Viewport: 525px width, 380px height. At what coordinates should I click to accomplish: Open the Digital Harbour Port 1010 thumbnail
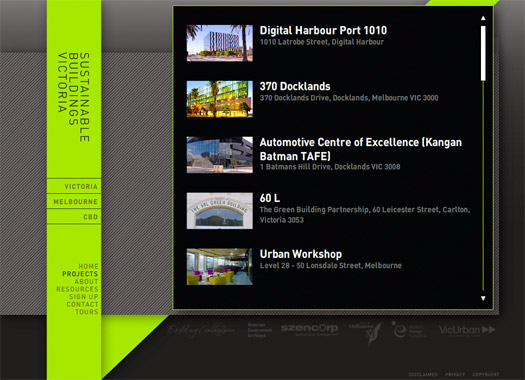click(x=220, y=43)
